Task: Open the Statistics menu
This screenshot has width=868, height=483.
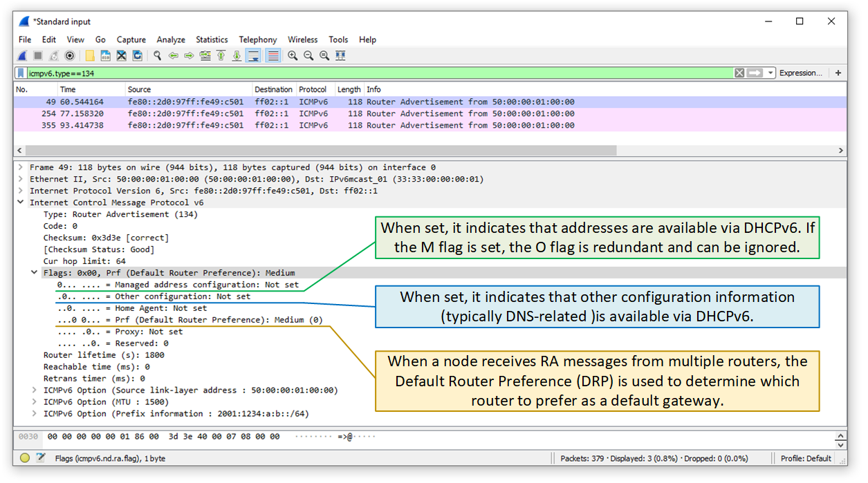Action: point(212,39)
